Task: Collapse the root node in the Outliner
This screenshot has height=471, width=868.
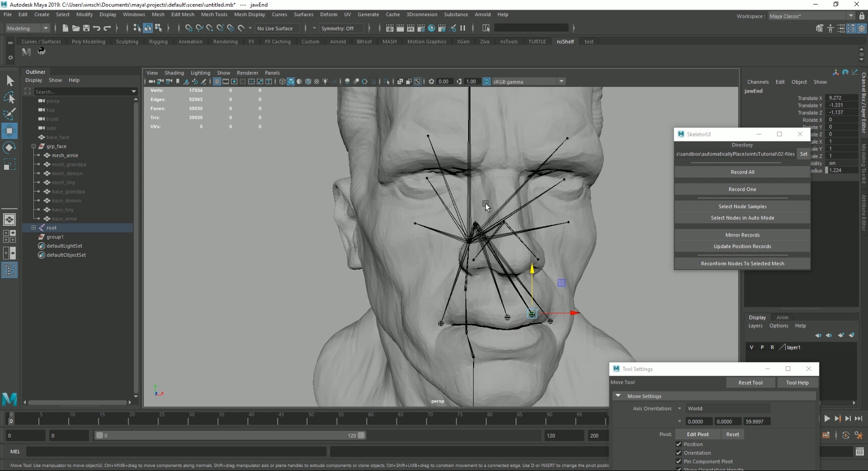Action: coord(33,228)
